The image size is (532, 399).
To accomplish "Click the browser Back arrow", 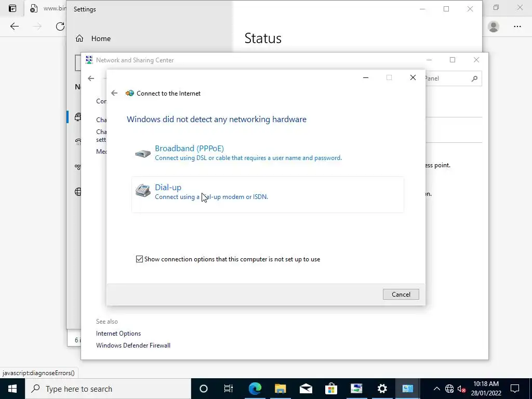I will click(x=14, y=26).
